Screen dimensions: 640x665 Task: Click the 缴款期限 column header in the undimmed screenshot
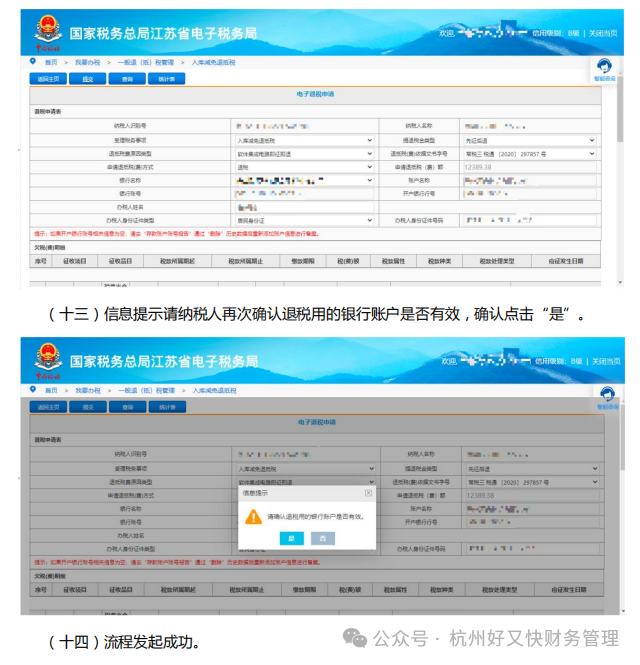tap(303, 261)
